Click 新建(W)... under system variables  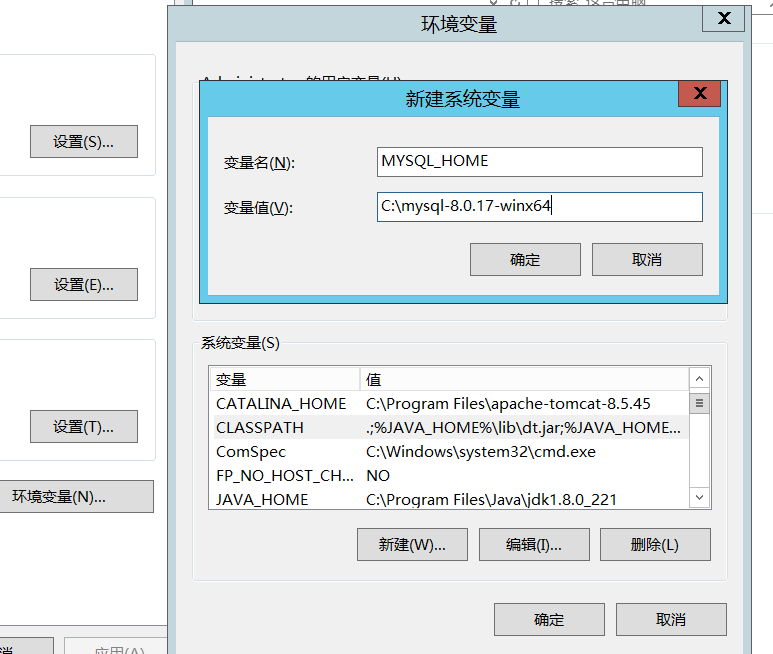coord(412,545)
